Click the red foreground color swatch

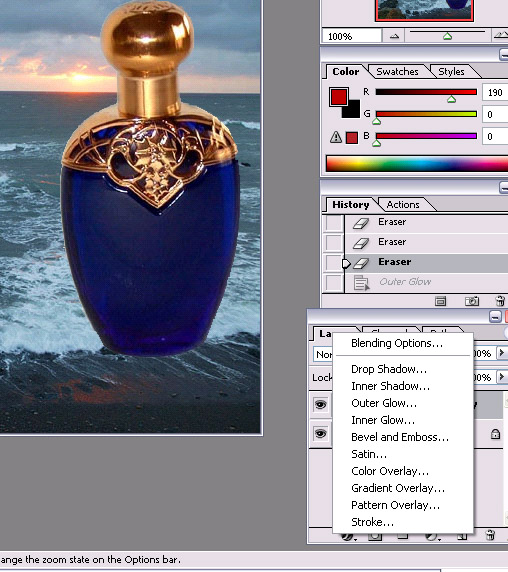pyautogui.click(x=338, y=96)
